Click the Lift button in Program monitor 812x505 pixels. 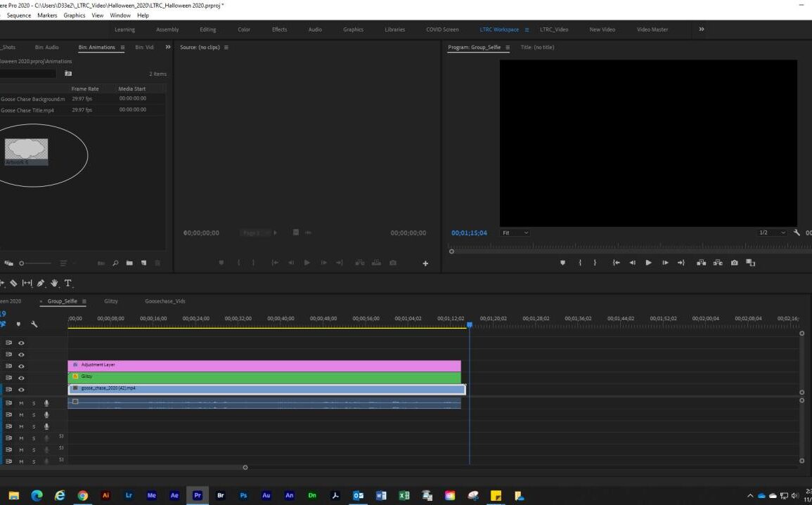point(701,263)
